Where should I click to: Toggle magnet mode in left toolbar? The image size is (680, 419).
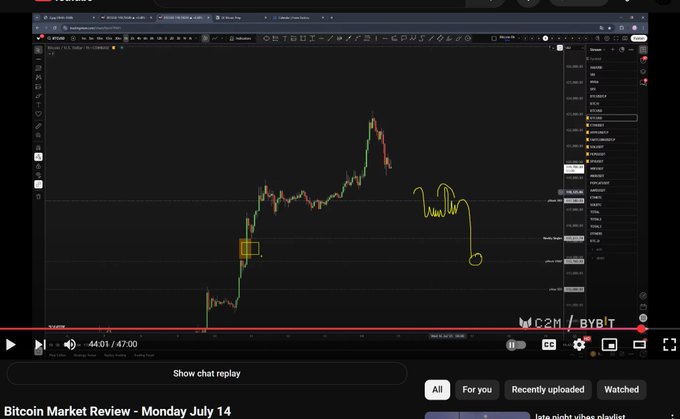38,148
